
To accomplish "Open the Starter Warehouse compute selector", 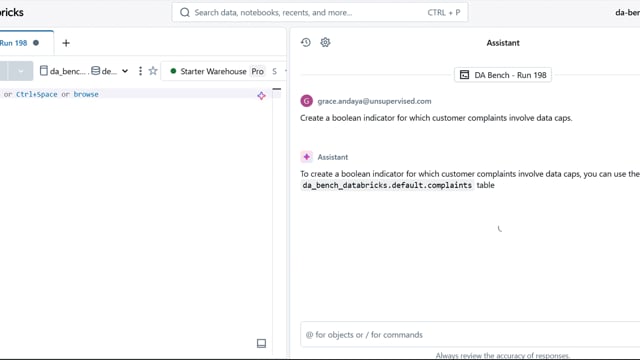I will point(223,71).
